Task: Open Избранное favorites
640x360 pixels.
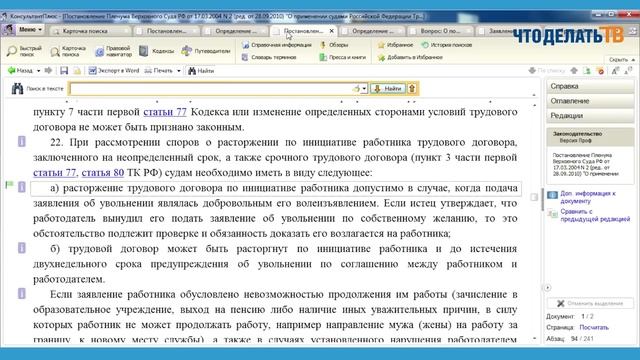Action: coord(395,45)
